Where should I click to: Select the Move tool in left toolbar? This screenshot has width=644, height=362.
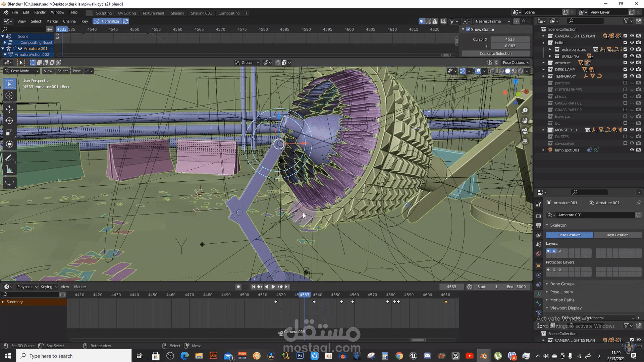click(9, 109)
